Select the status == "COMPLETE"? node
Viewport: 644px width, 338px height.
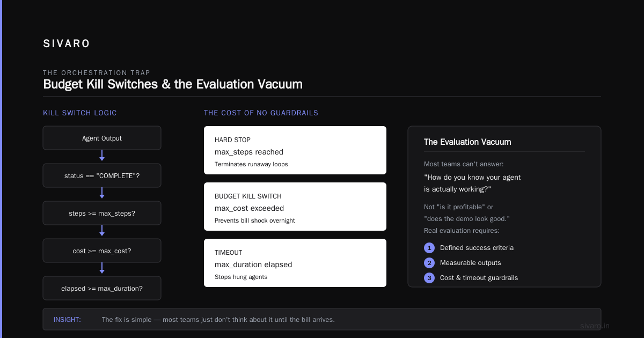[102, 175]
